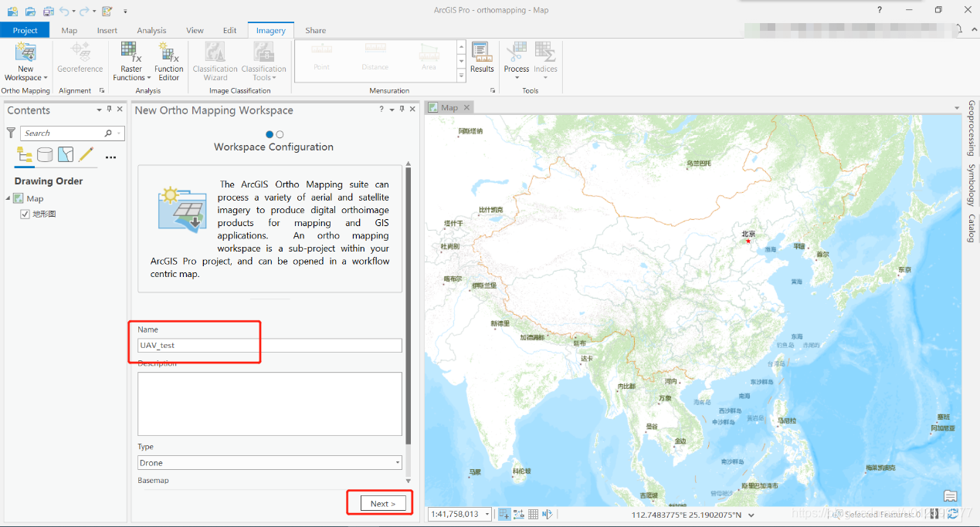Screen dimensions: 980x527
Task: Open help for New Ortho Mapping Workspace pane
Action: [381, 110]
